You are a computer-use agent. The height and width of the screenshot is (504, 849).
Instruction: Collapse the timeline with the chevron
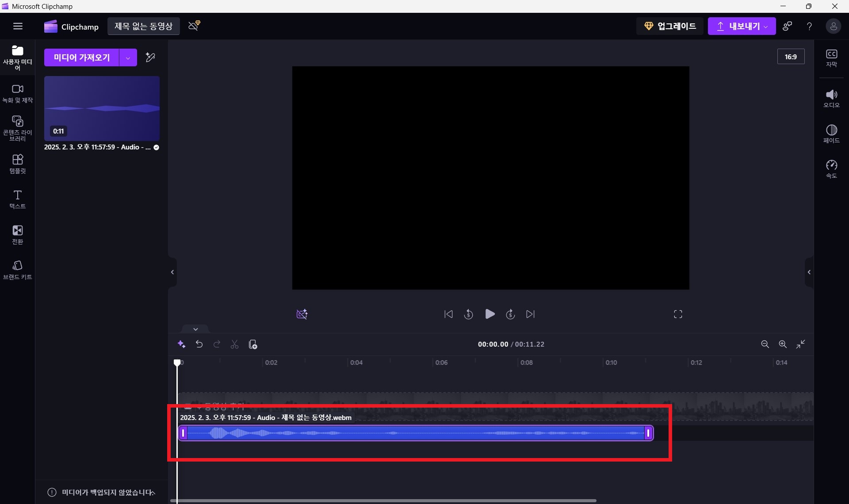coord(195,329)
